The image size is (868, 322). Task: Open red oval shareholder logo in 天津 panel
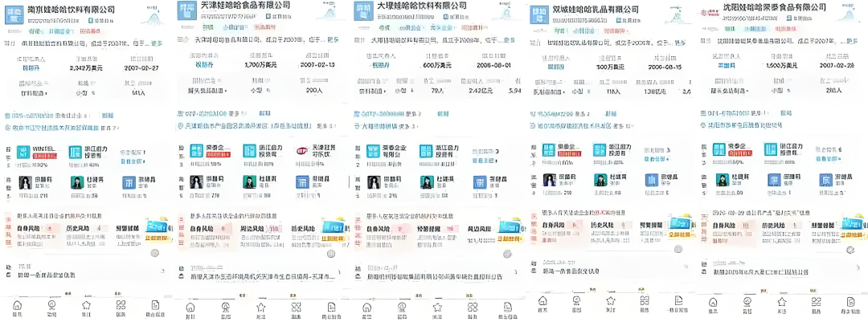coord(302,151)
